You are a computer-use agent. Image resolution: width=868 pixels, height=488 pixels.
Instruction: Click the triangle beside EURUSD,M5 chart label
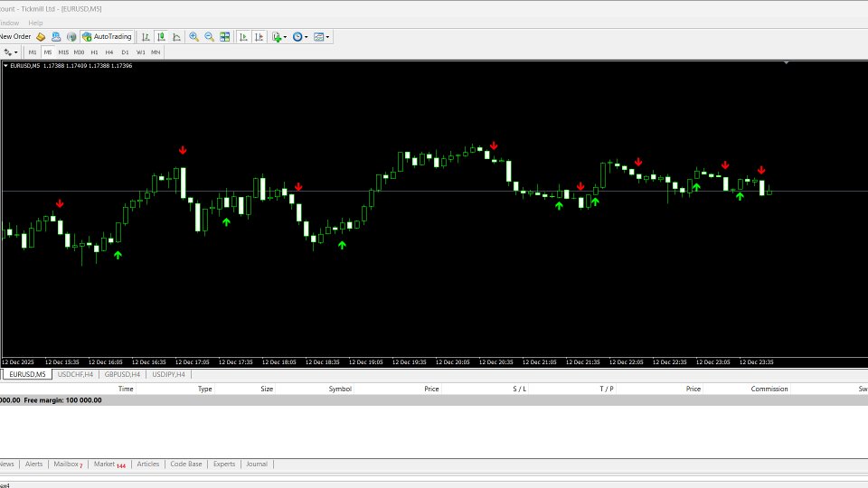coord(5,65)
